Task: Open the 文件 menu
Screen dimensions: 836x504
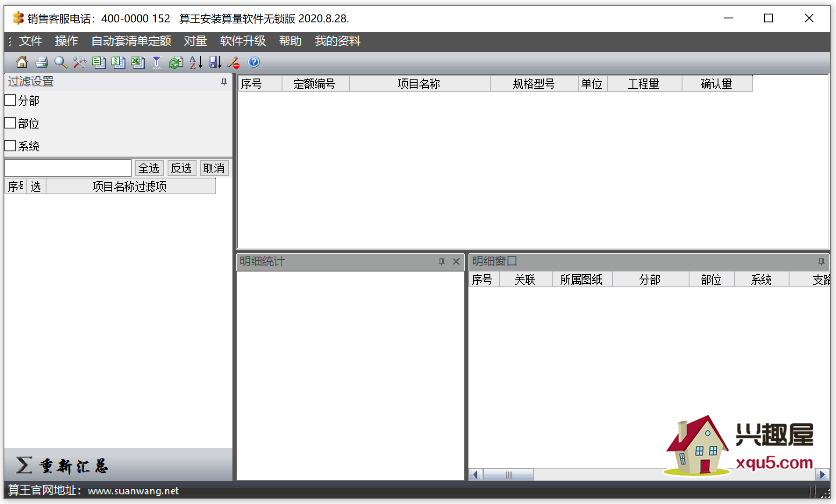Action: pos(30,41)
